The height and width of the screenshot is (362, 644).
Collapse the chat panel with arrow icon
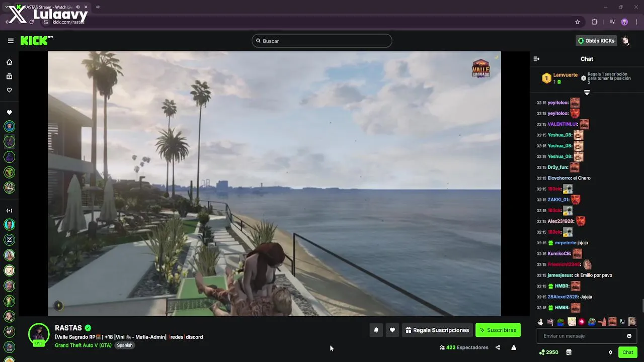pyautogui.click(x=536, y=59)
